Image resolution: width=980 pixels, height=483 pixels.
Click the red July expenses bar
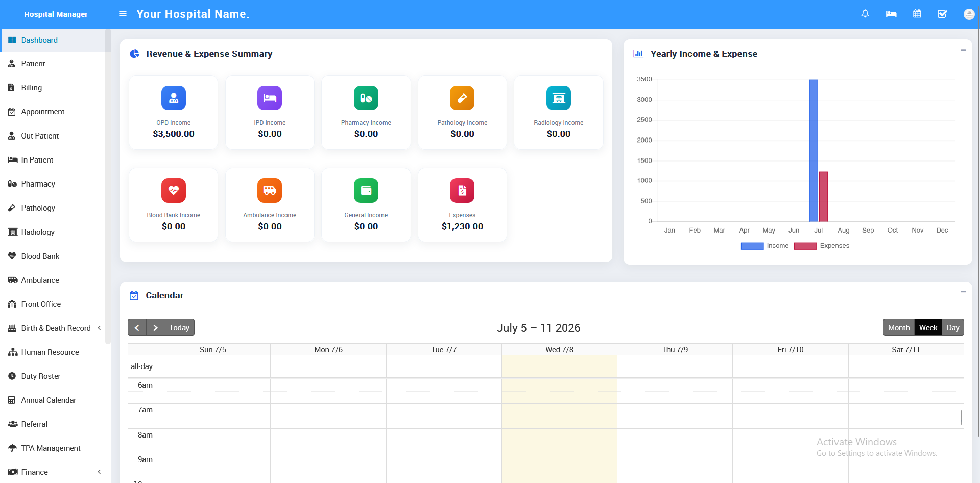[x=823, y=196]
